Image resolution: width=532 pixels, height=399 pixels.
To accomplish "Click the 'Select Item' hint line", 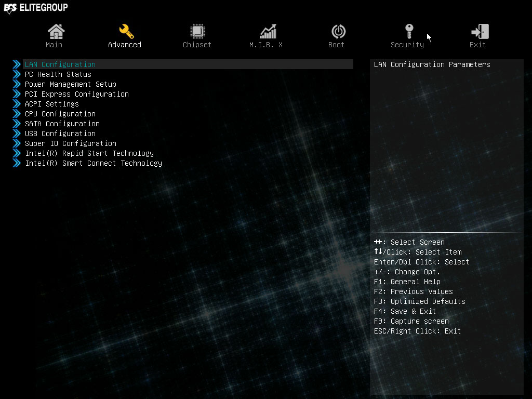I will point(418,252).
